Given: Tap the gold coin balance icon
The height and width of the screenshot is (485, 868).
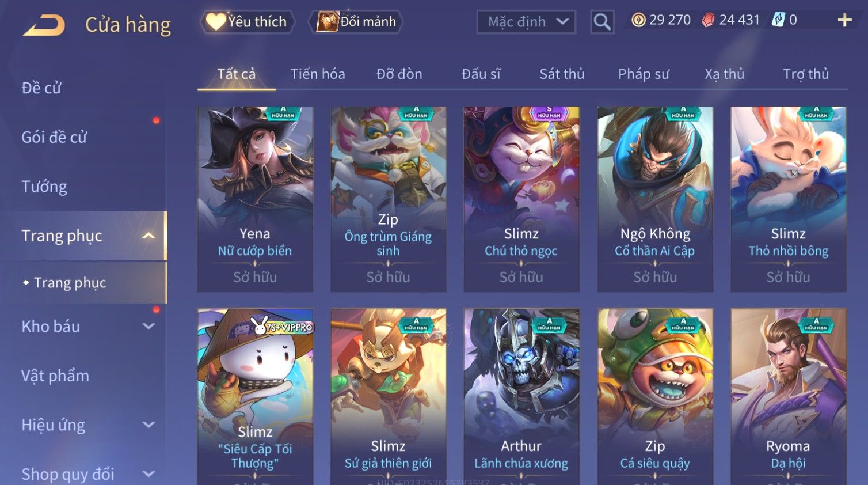Looking at the screenshot, I should pos(638,20).
